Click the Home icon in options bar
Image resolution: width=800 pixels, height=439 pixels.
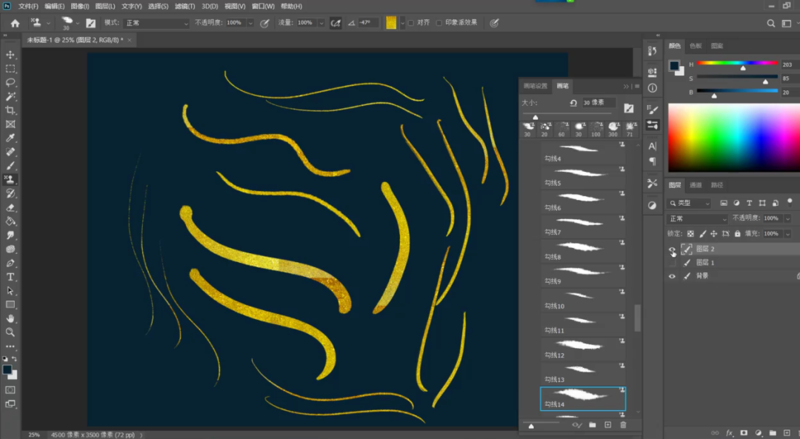point(15,22)
